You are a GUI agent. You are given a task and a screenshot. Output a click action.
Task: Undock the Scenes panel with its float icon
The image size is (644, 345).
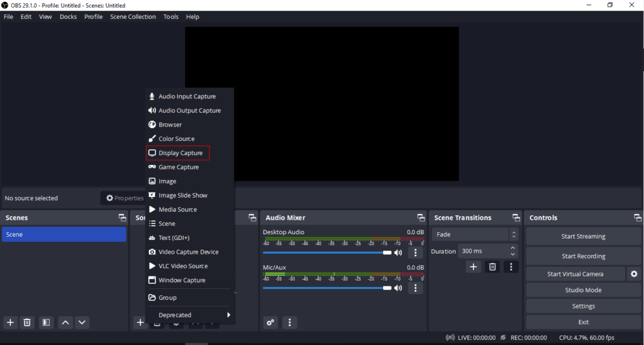122,218
